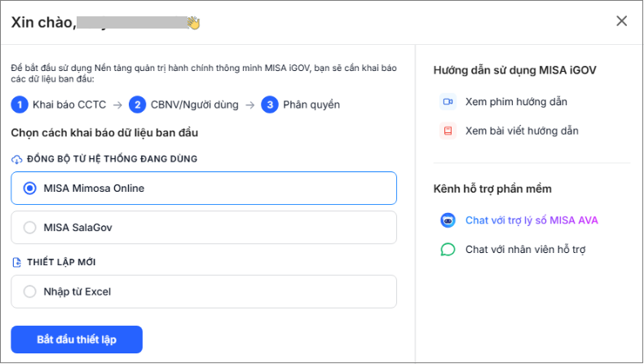
Task: Click the file icon beside THIẾT LẬP MỚI
Action: coord(16,263)
